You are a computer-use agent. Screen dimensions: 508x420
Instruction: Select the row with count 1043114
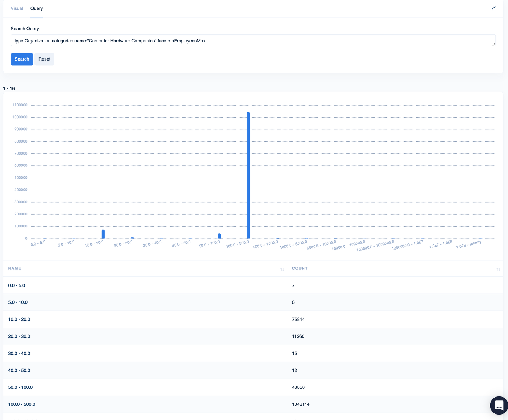click(x=253, y=404)
